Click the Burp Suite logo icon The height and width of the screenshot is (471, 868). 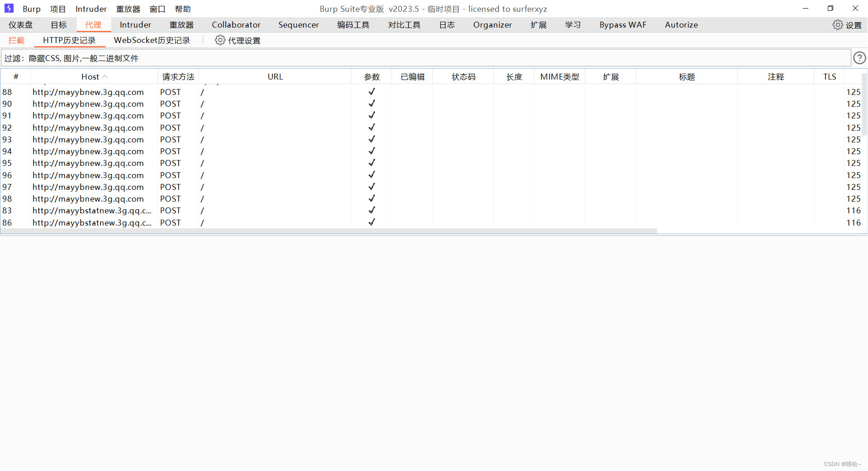click(9, 9)
